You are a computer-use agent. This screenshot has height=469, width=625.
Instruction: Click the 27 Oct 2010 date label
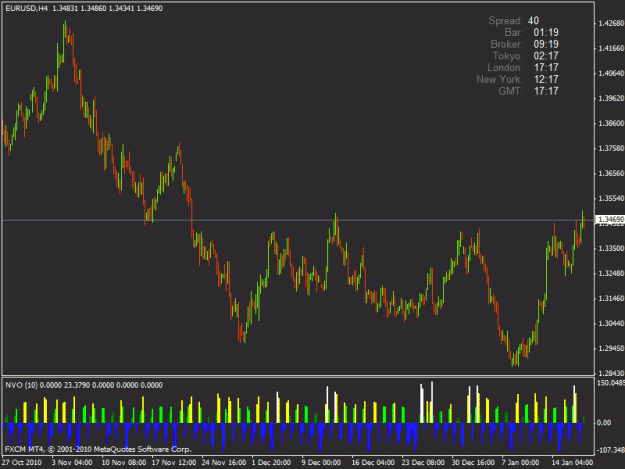click(x=22, y=462)
